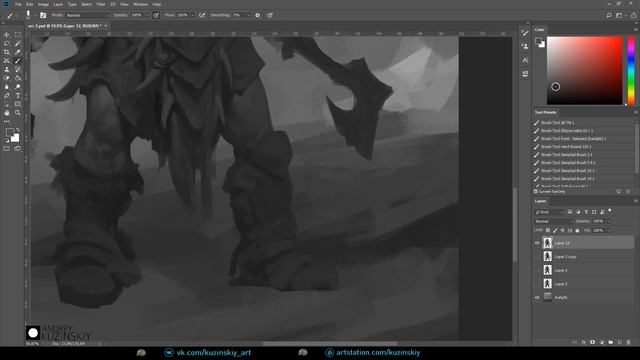Create a new group folder in Layers
Screen dimensions: 640x360
(x=611, y=342)
